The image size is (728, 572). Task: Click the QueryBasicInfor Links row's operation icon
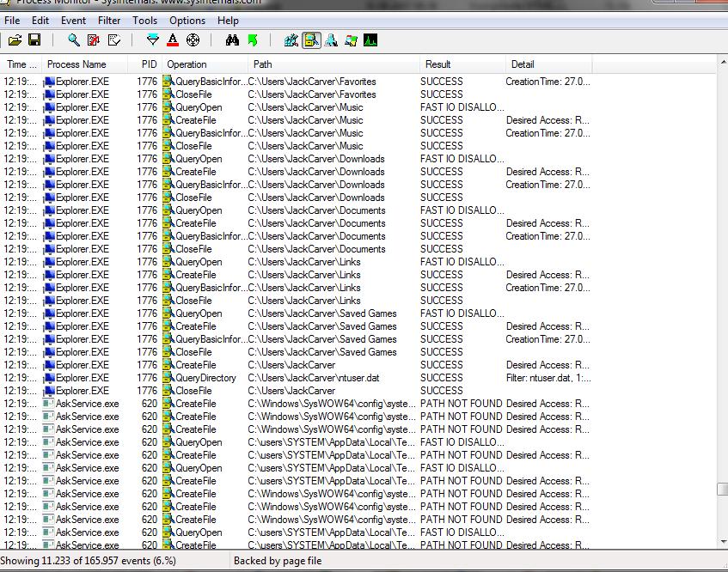pos(168,288)
